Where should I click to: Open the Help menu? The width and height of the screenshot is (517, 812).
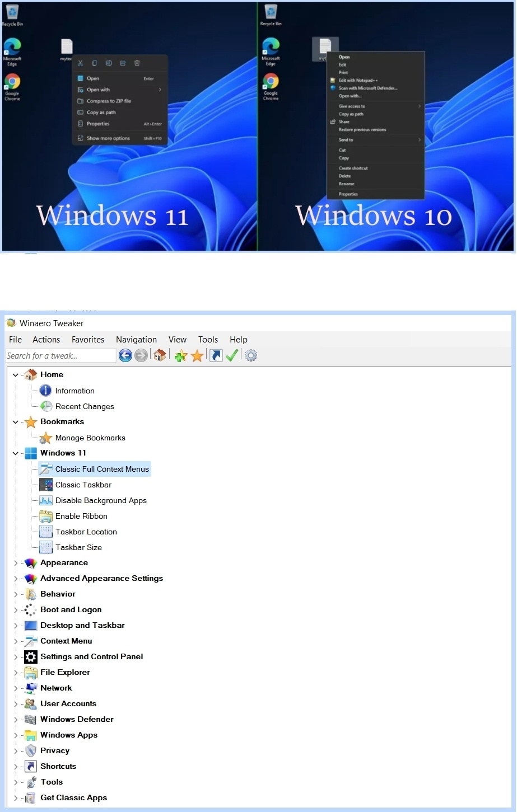(x=239, y=339)
